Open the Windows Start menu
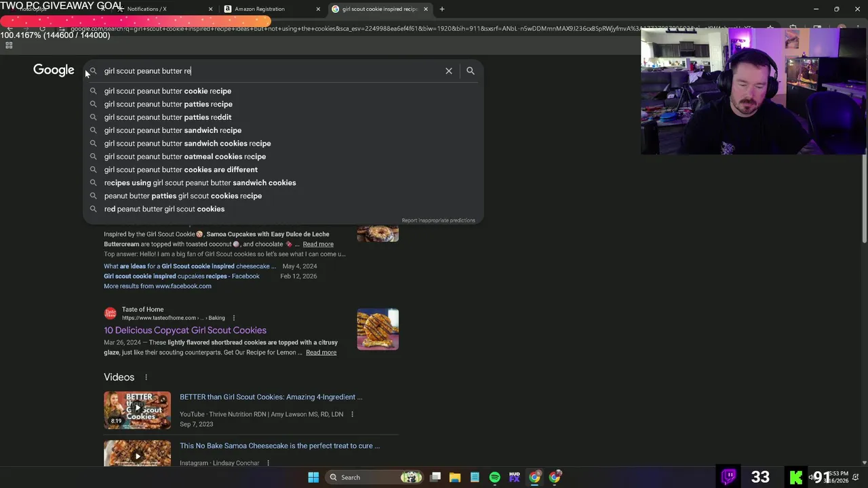Screen dimensions: 868x488 313,477
